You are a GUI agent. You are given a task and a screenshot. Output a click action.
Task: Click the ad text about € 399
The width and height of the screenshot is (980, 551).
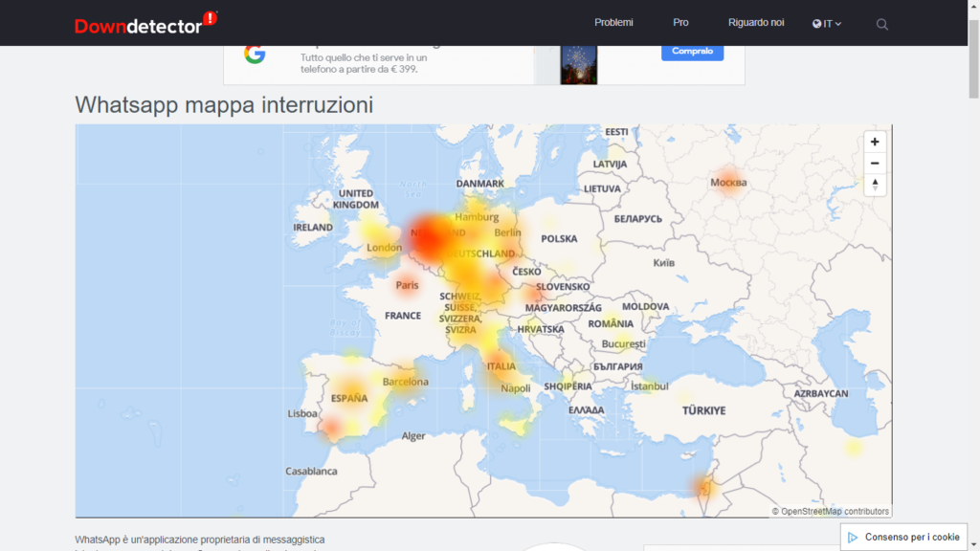pyautogui.click(x=364, y=63)
